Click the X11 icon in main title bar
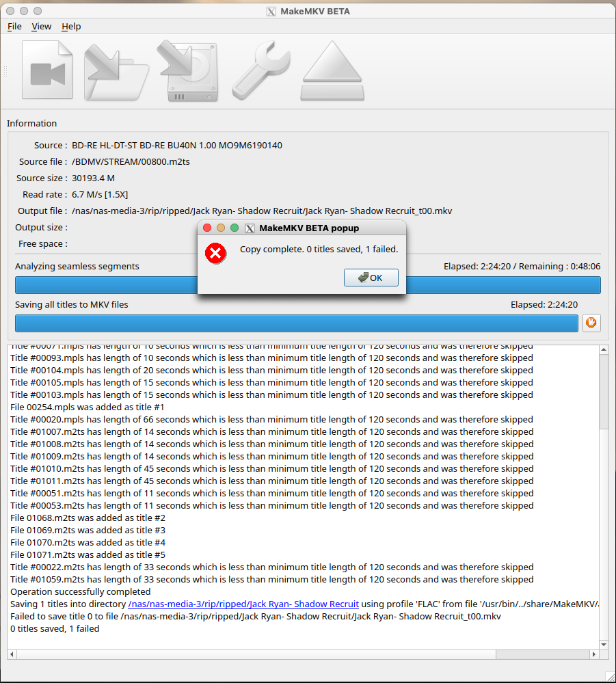This screenshot has width=616, height=683. click(271, 12)
